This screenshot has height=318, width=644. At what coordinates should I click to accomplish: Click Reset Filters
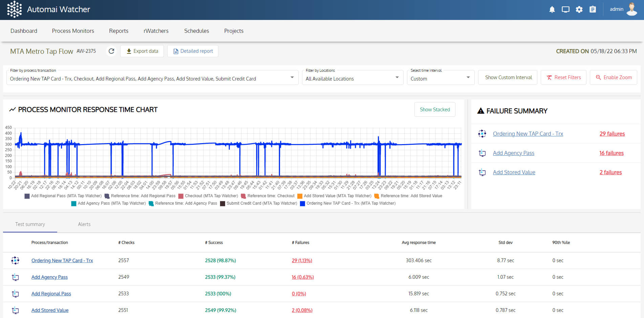click(563, 77)
